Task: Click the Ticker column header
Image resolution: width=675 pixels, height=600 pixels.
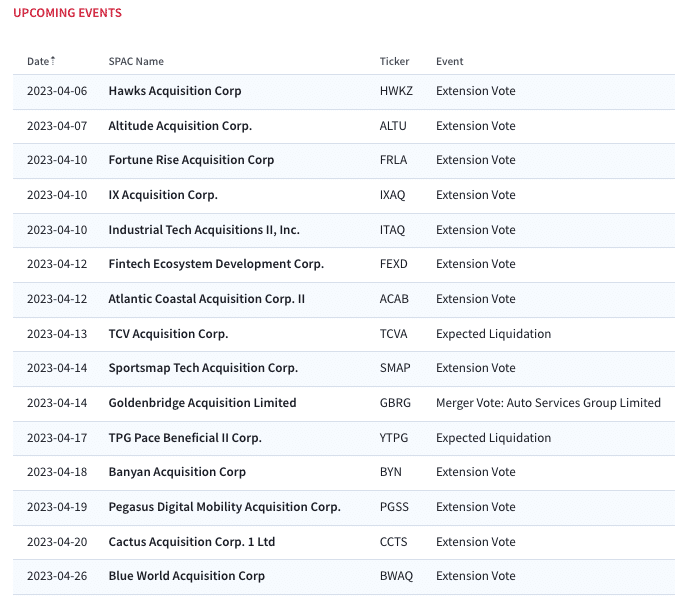Action: tap(394, 62)
